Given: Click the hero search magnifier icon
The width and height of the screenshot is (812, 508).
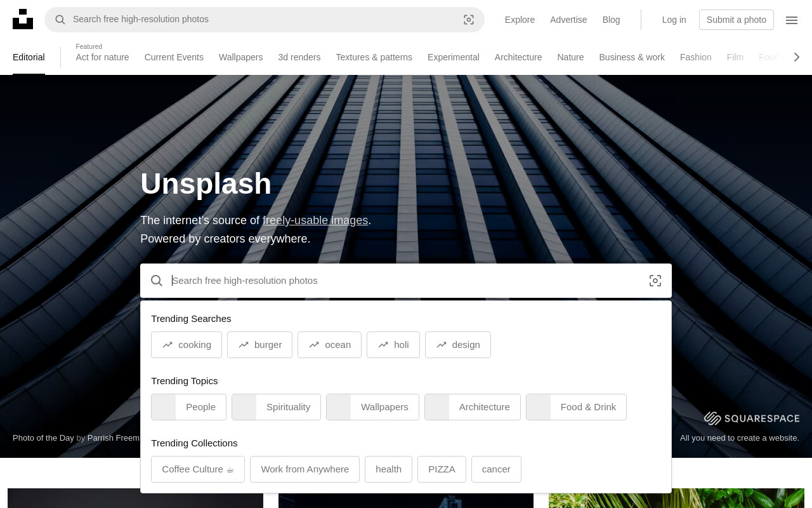Looking at the screenshot, I should 157,281.
